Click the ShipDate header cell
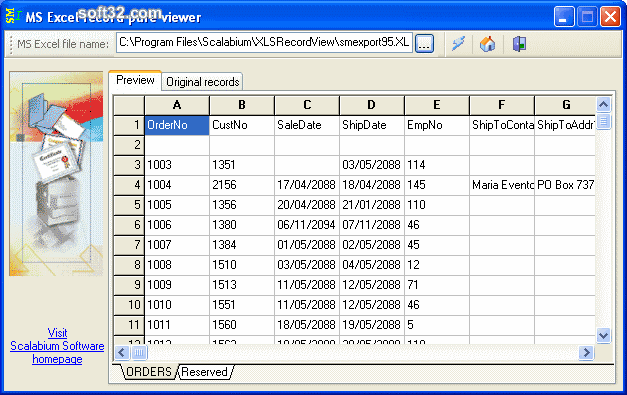 [372, 125]
